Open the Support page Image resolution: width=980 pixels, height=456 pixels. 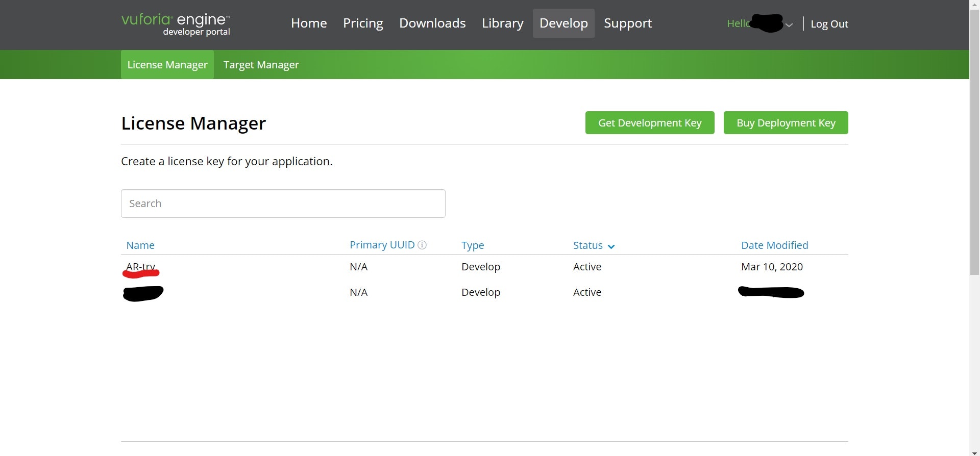pyautogui.click(x=628, y=23)
